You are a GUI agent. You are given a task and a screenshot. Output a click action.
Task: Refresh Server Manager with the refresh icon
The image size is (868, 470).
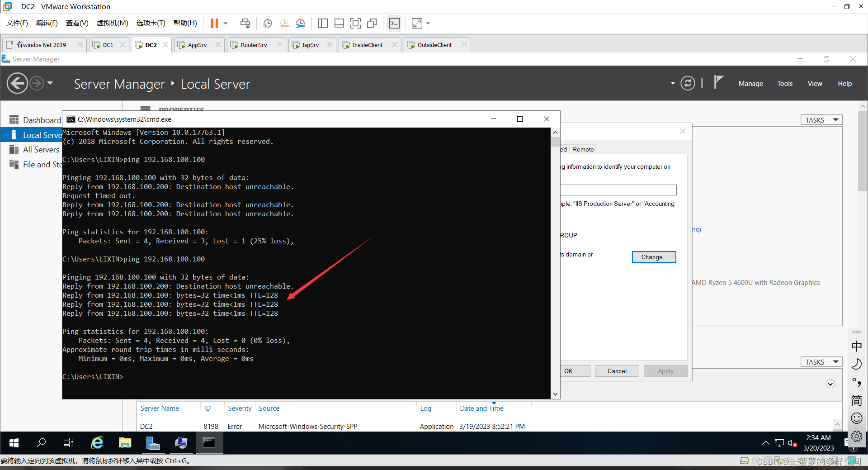(x=688, y=83)
